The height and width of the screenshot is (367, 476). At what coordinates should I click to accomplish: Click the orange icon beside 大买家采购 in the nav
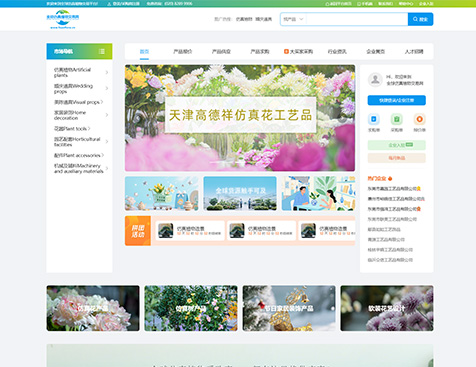(x=286, y=51)
